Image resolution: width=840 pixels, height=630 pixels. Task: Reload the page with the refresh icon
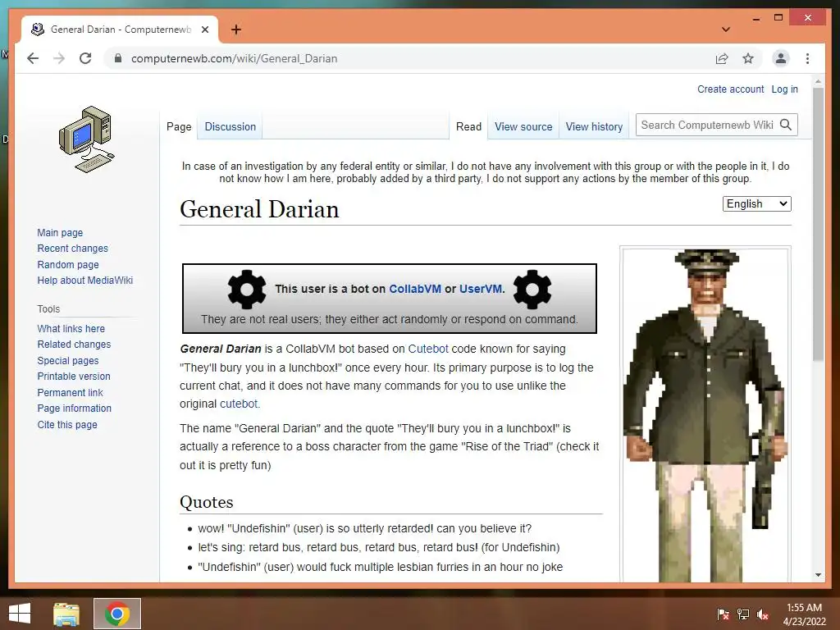pos(85,58)
